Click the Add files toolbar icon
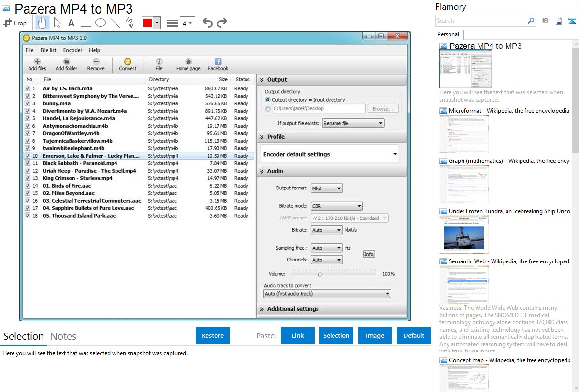The image size is (579, 392). [37, 64]
